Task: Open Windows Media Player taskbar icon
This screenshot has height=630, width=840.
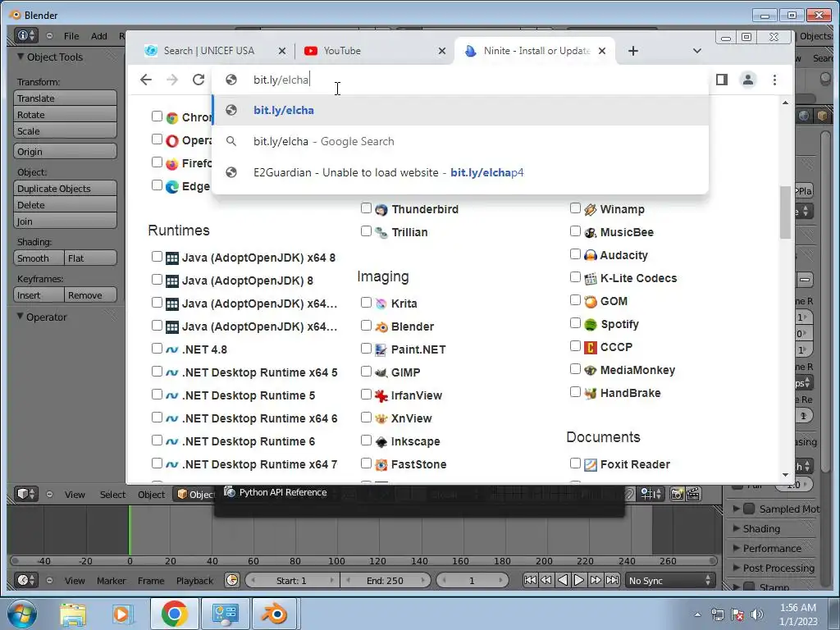Action: tap(121, 614)
